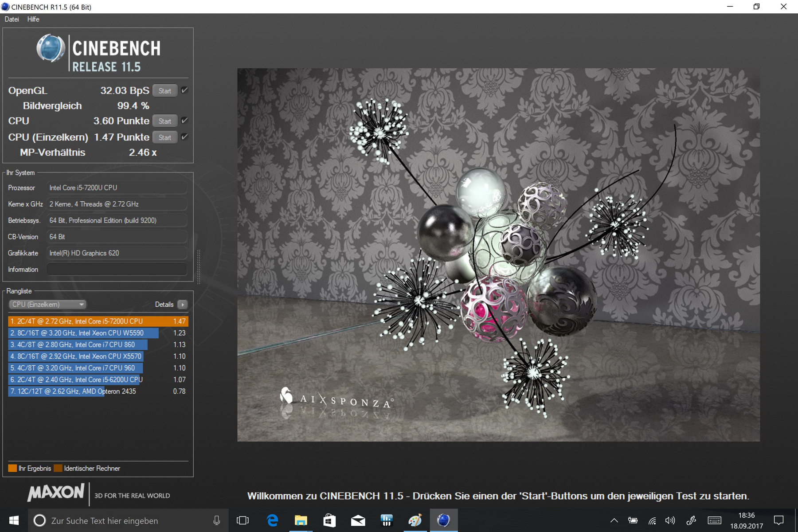Toggle the CPU (Einzelkern) test checkbox
The height and width of the screenshot is (532, 798).
[x=184, y=137]
